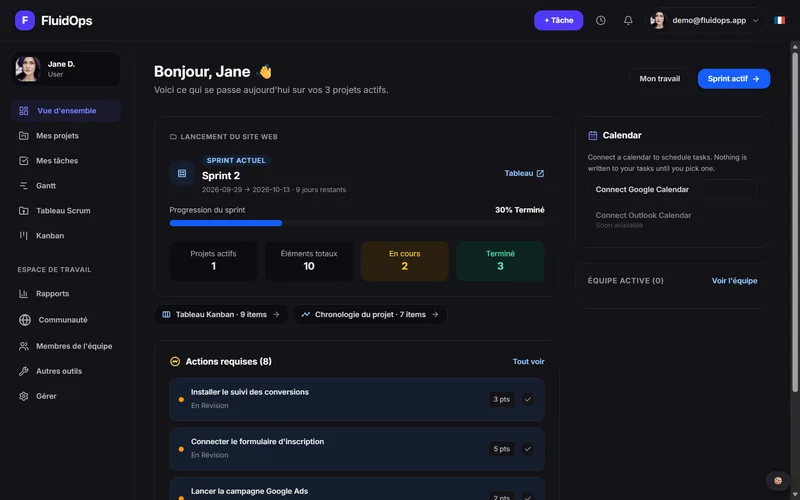Click the Mes projets folder icon
800x500 pixels.
pyautogui.click(x=23, y=136)
